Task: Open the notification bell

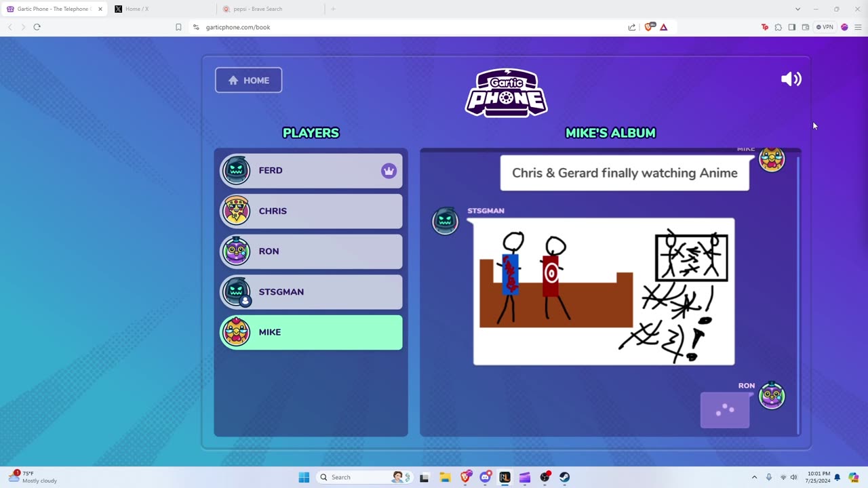Action: (x=837, y=477)
